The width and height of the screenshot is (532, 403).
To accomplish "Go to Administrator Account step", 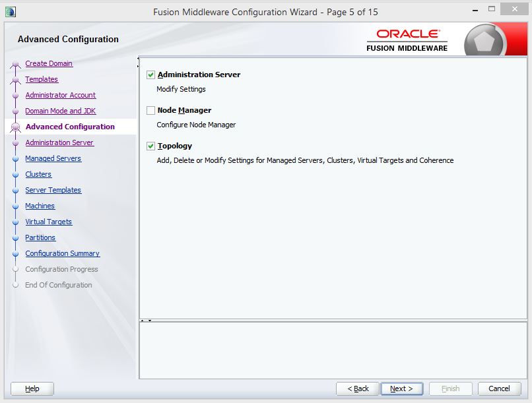I will pos(60,95).
